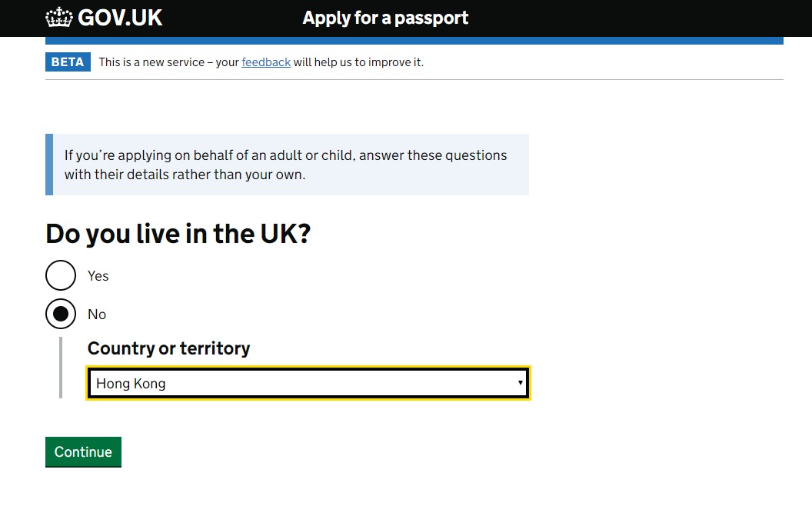Click the grey conditional reveal line under No

[x=61, y=368]
